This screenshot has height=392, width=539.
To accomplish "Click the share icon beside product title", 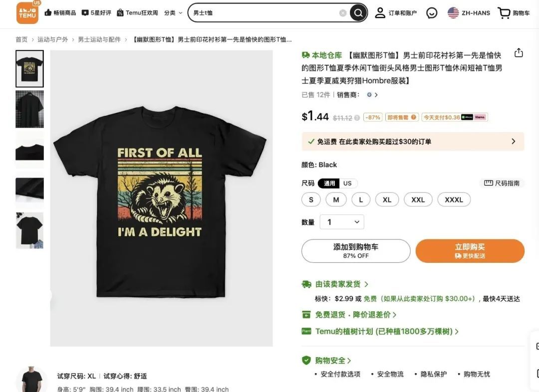I will (x=519, y=53).
